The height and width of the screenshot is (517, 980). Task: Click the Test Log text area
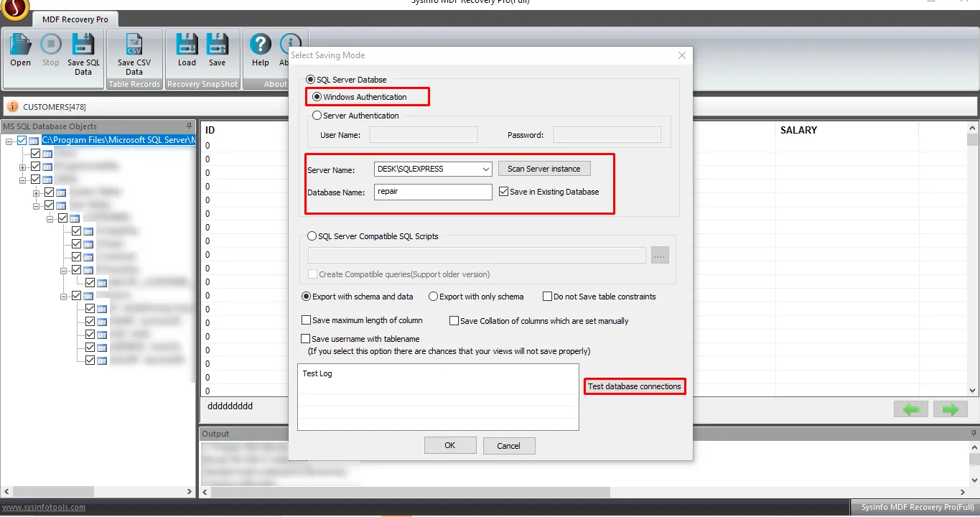[438, 397]
